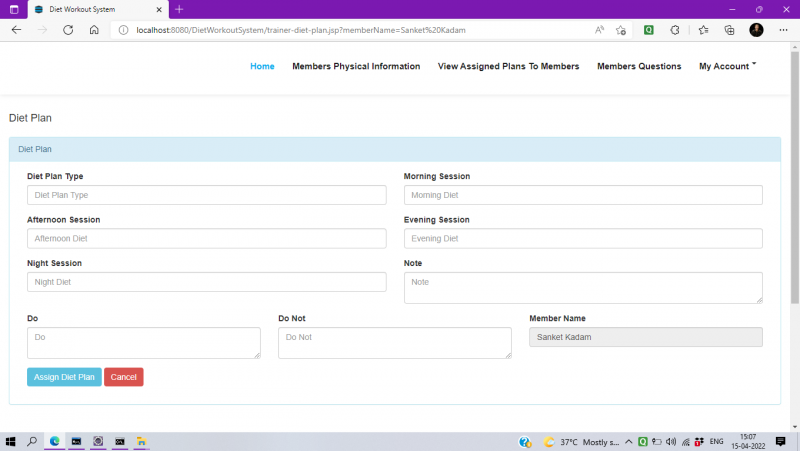This screenshot has height=451, width=800.
Task: Open the green Q extension icon
Action: click(x=648, y=30)
